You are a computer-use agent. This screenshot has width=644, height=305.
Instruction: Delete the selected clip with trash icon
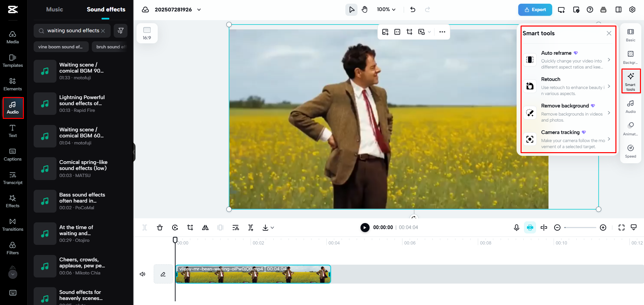click(x=160, y=227)
